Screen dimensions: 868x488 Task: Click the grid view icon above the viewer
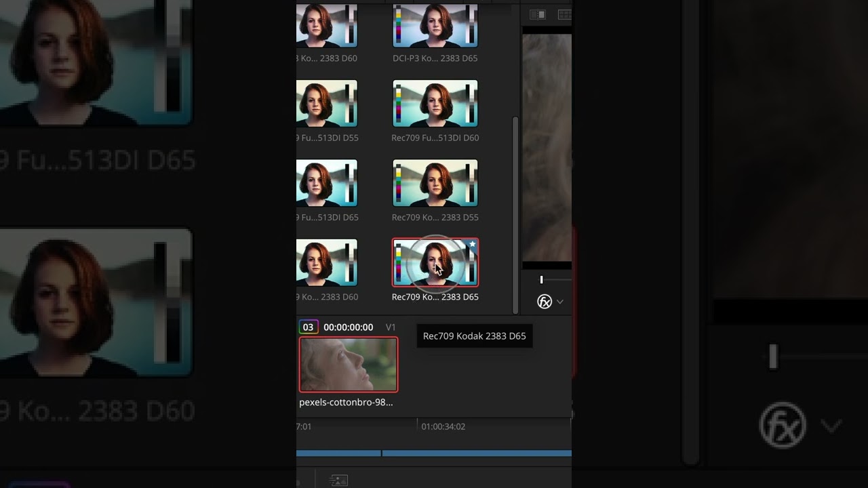(564, 14)
